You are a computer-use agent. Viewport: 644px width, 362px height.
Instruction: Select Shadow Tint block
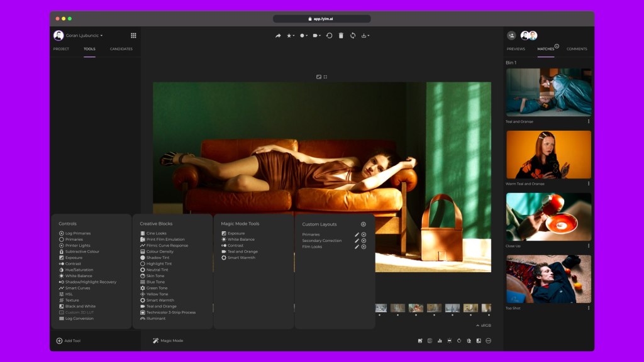(155, 258)
